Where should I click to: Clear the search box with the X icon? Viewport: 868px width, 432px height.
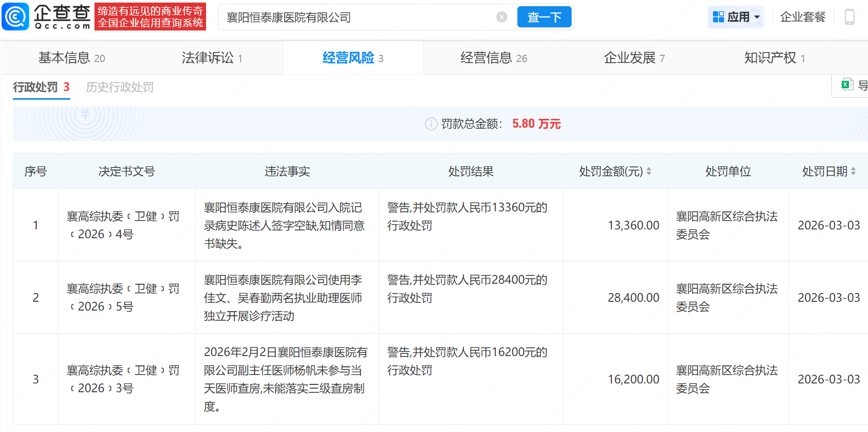pos(502,17)
